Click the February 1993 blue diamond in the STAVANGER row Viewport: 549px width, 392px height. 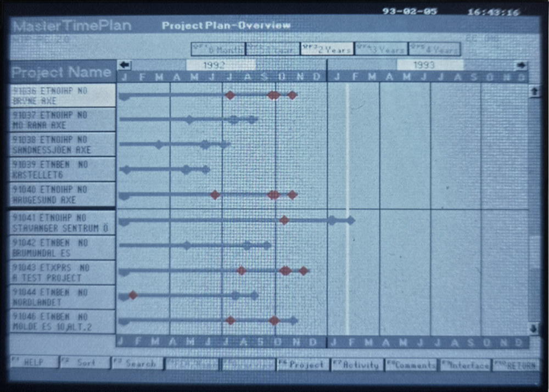click(x=350, y=220)
